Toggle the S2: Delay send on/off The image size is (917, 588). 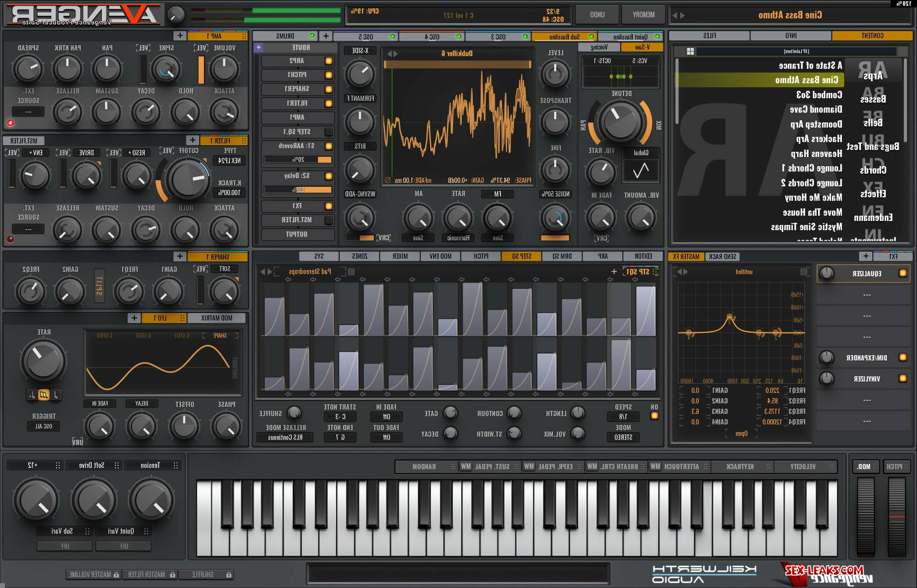(328, 176)
